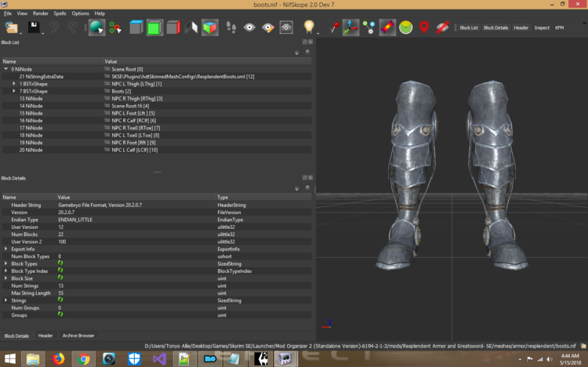This screenshot has height=367, width=588.
Task: Select the 17 NiNode row
Action: point(157,128)
